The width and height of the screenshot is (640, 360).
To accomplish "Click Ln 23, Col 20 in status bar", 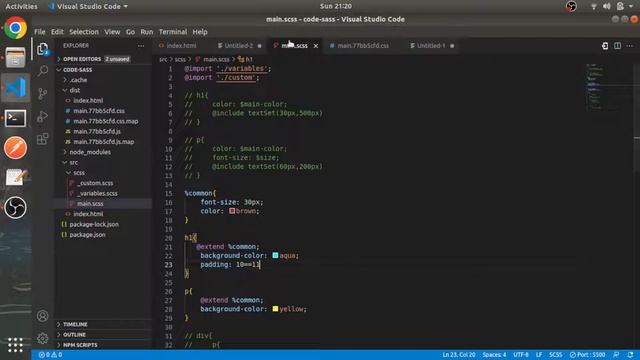I will pos(459,355).
